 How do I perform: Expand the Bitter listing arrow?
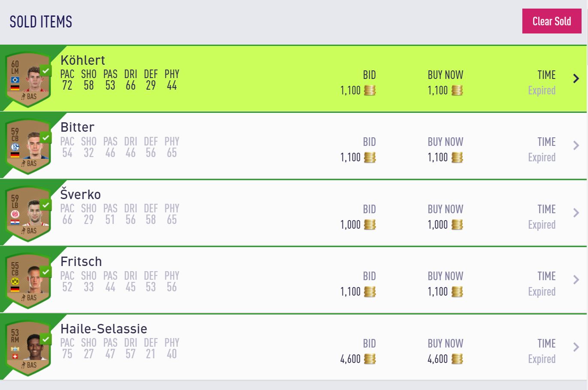[x=576, y=145]
